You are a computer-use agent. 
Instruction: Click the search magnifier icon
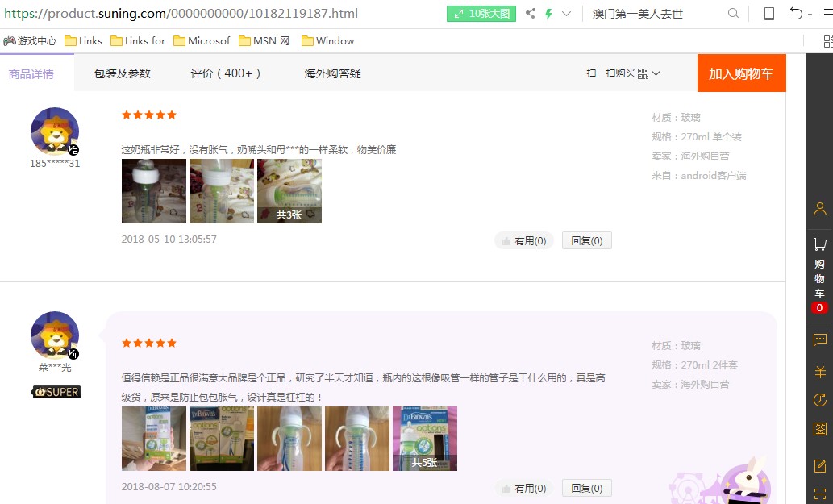pos(733,14)
